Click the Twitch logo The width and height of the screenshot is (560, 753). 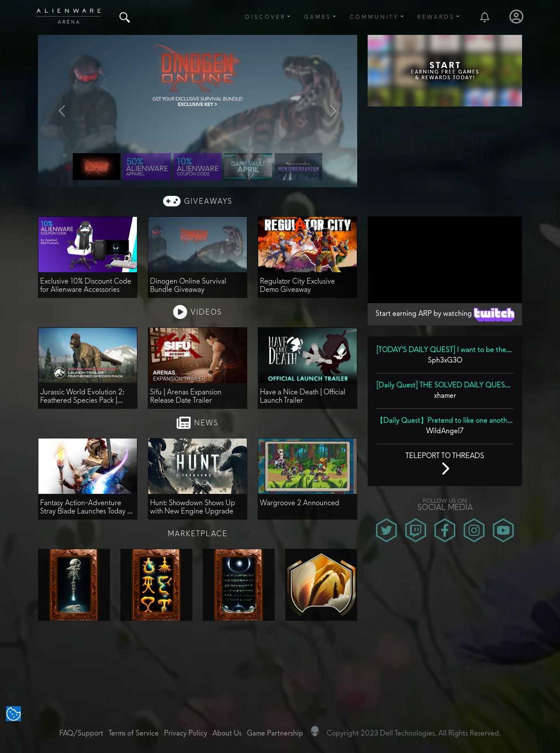[x=494, y=314]
